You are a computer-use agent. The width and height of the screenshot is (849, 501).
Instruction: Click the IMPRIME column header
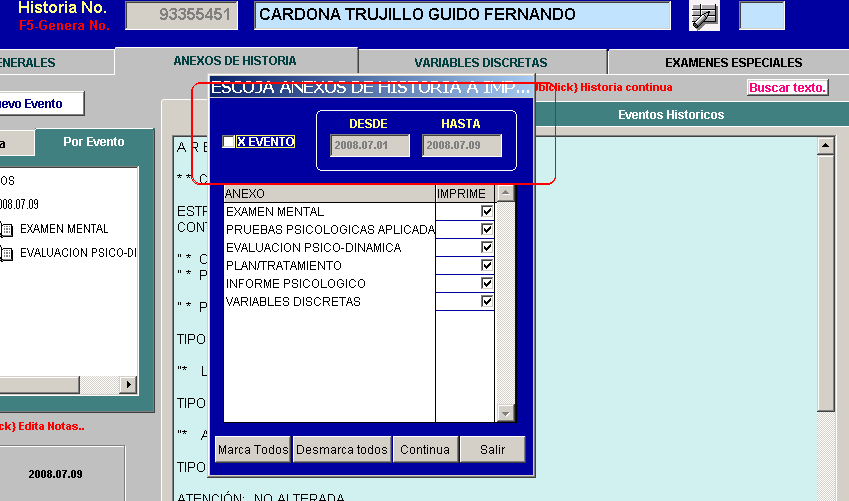point(465,194)
